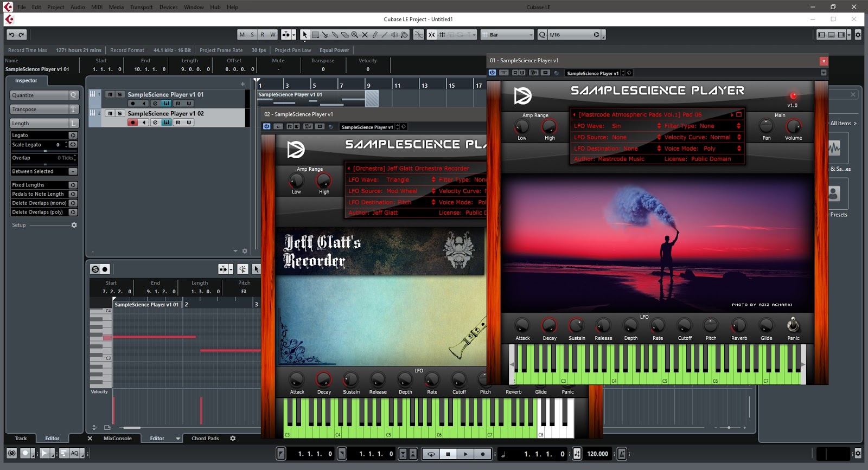Open the Transport menu
The height and width of the screenshot is (470, 868).
pos(141,7)
